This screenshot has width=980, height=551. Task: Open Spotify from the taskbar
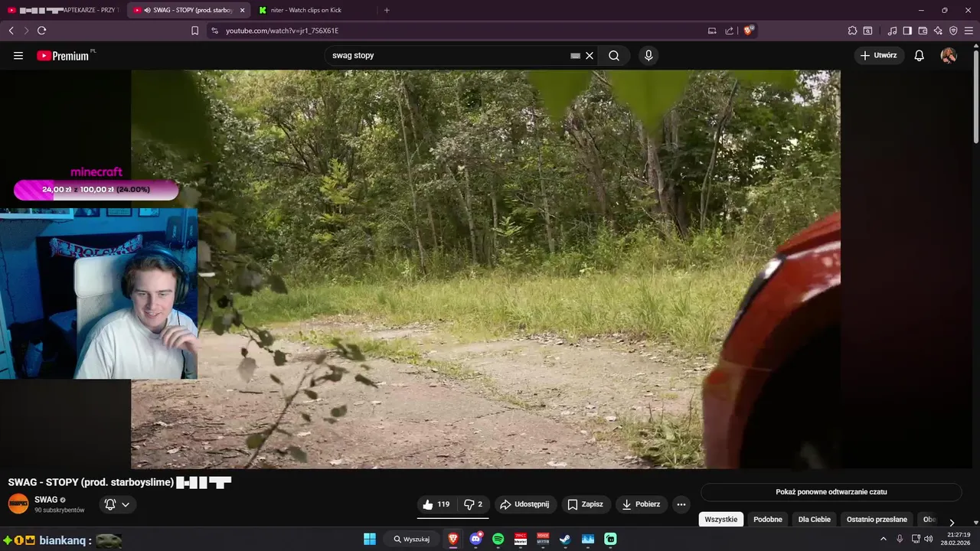[x=498, y=539]
